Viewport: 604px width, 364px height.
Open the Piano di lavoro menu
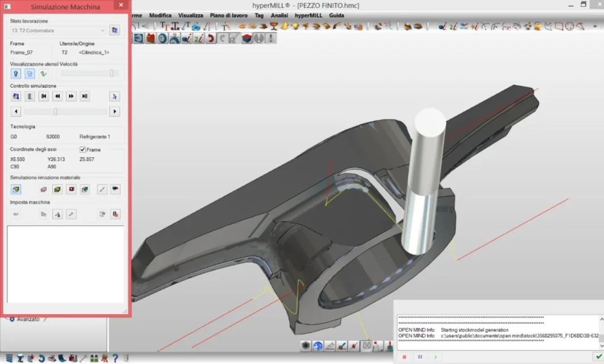[x=228, y=15]
